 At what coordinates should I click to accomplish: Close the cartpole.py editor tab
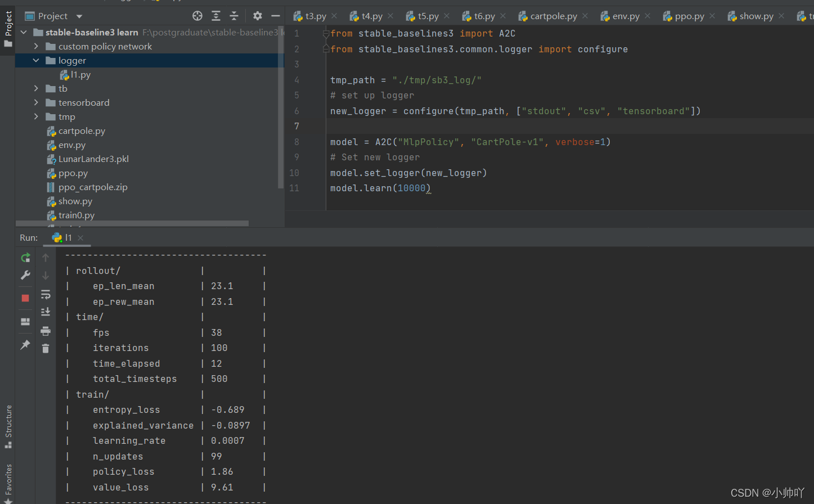pos(585,16)
